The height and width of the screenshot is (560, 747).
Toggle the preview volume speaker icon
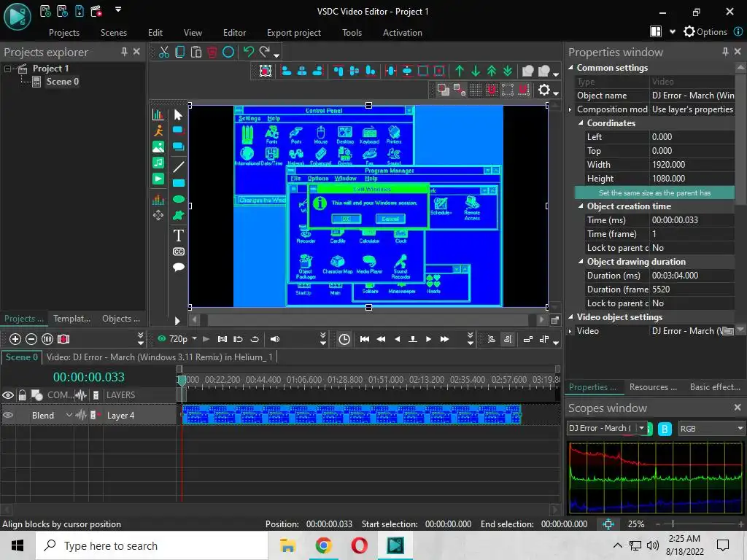275,339
